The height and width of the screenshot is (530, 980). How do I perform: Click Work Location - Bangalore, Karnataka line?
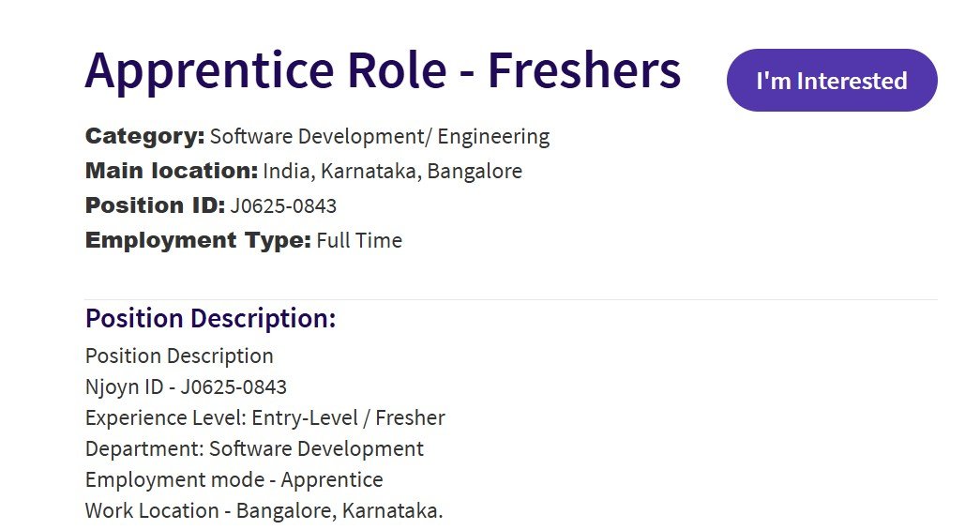point(264,510)
